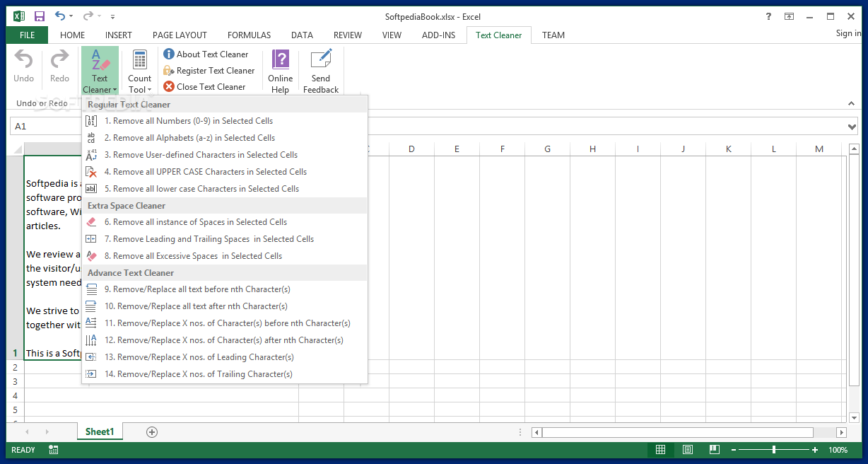Expand the Count Tool dropdown arrow

click(149, 90)
